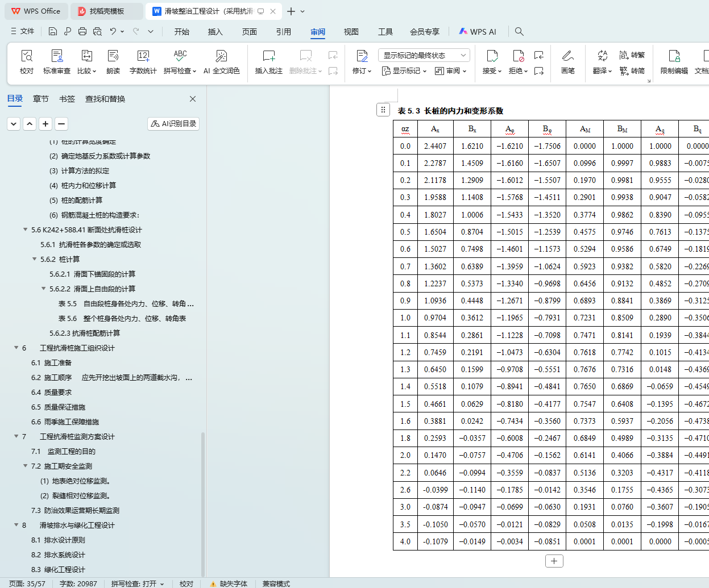This screenshot has width=709, height=588.
Task: Open 限制编辑 restrict editing
Action: pyautogui.click(x=674, y=61)
